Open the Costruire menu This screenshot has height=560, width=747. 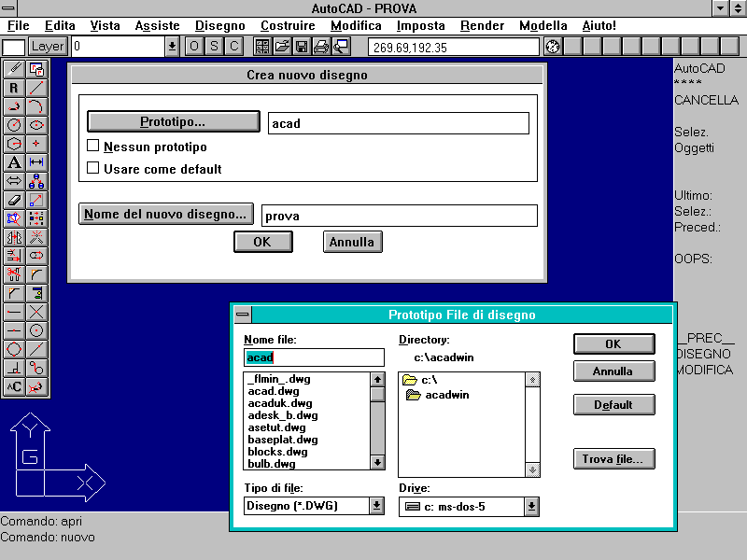click(288, 26)
